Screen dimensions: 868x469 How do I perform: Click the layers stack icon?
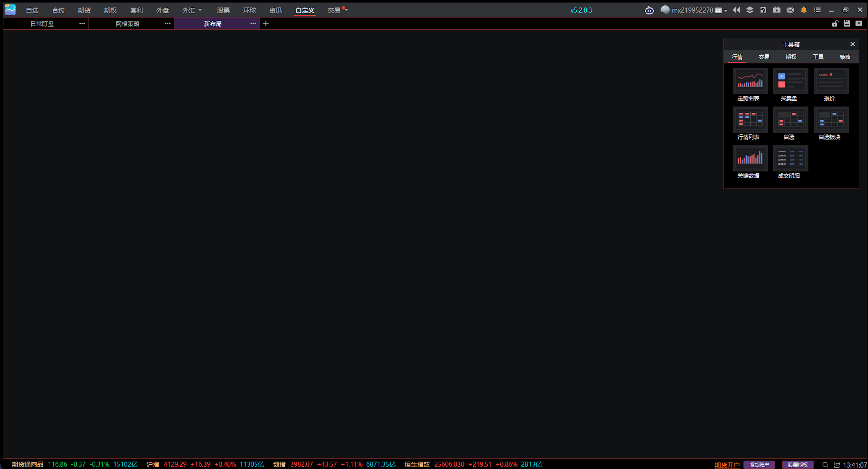(750, 10)
